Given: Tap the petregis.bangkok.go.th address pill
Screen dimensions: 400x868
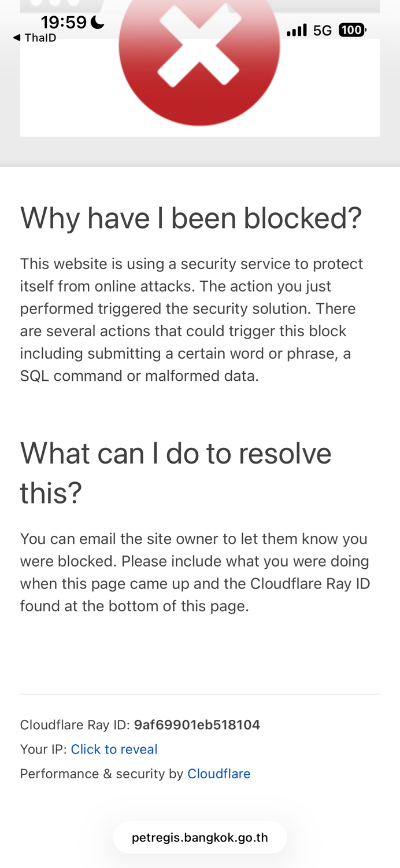Looking at the screenshot, I should 200,837.
